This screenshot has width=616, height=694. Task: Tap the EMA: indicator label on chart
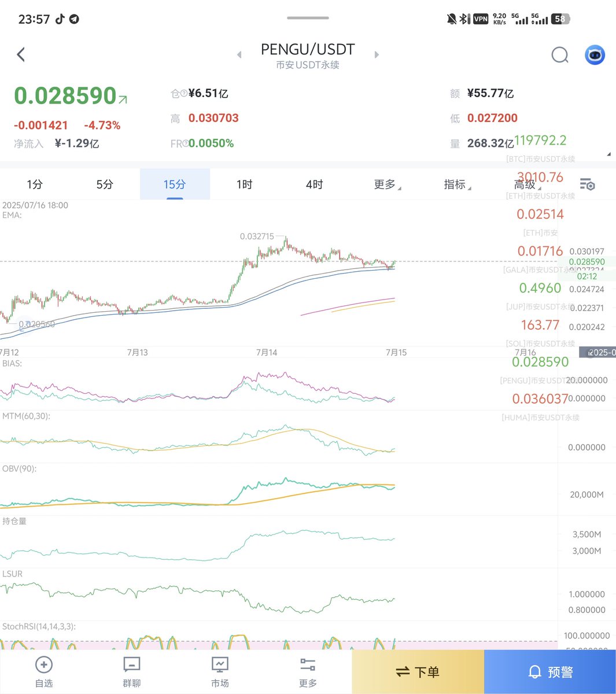[12, 215]
